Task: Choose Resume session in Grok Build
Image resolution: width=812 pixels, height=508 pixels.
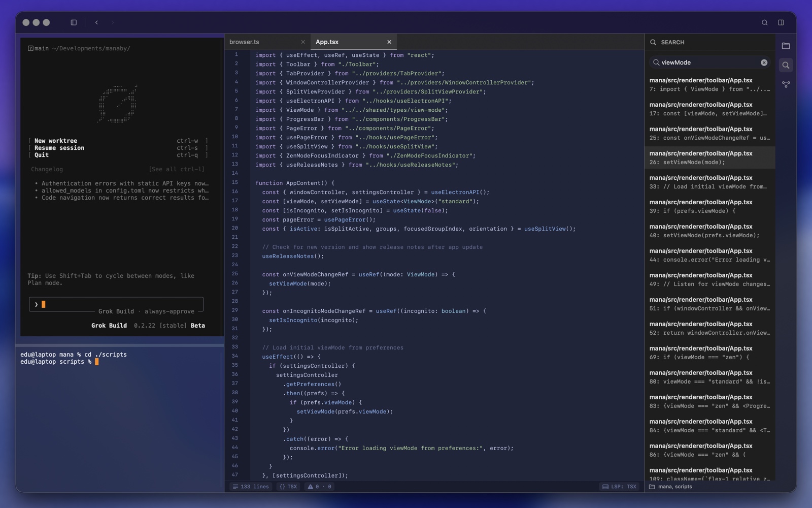Action: tap(118, 148)
